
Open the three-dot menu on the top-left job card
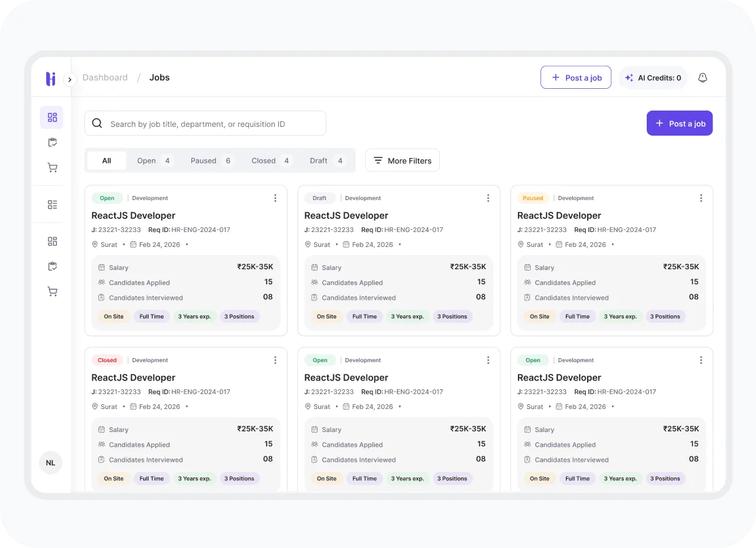pos(275,197)
